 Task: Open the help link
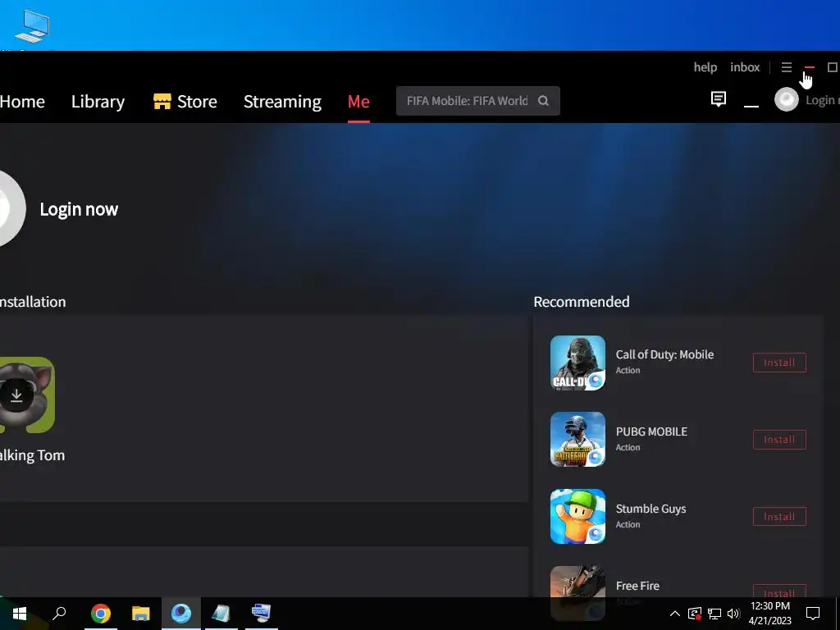coord(705,67)
